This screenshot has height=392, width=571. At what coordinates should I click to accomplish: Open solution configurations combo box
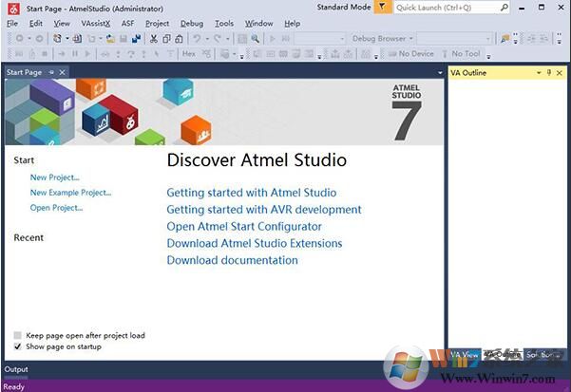click(x=320, y=38)
